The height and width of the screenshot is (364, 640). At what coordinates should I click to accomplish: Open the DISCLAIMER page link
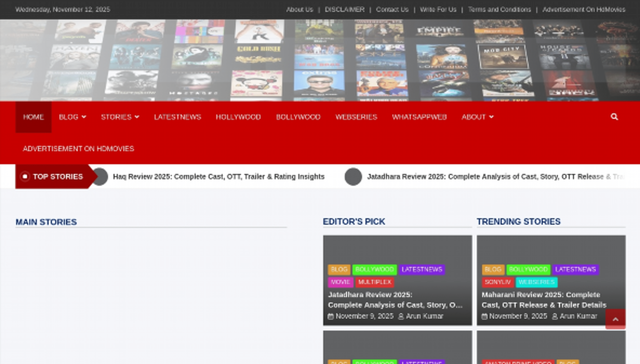344,9
